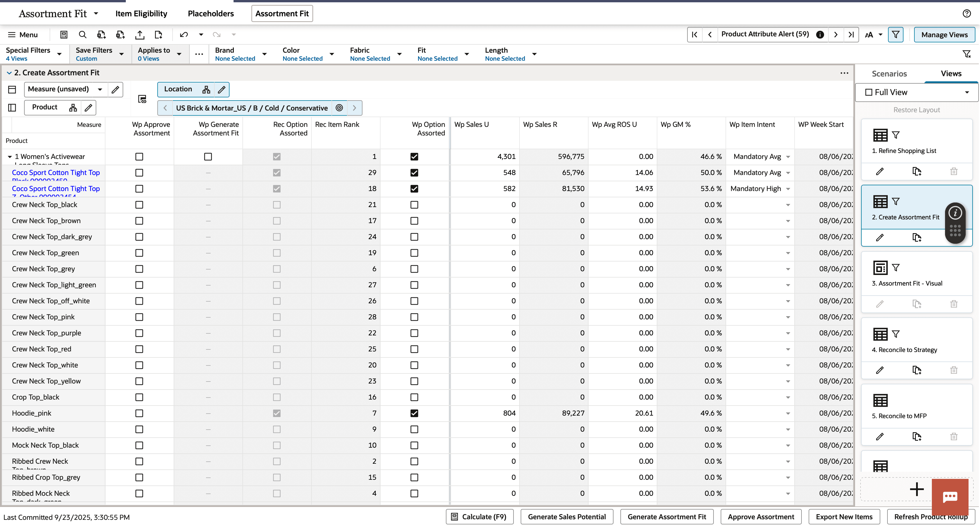Click the Generate Assortment Fit button
The image size is (980, 527).
click(667, 517)
